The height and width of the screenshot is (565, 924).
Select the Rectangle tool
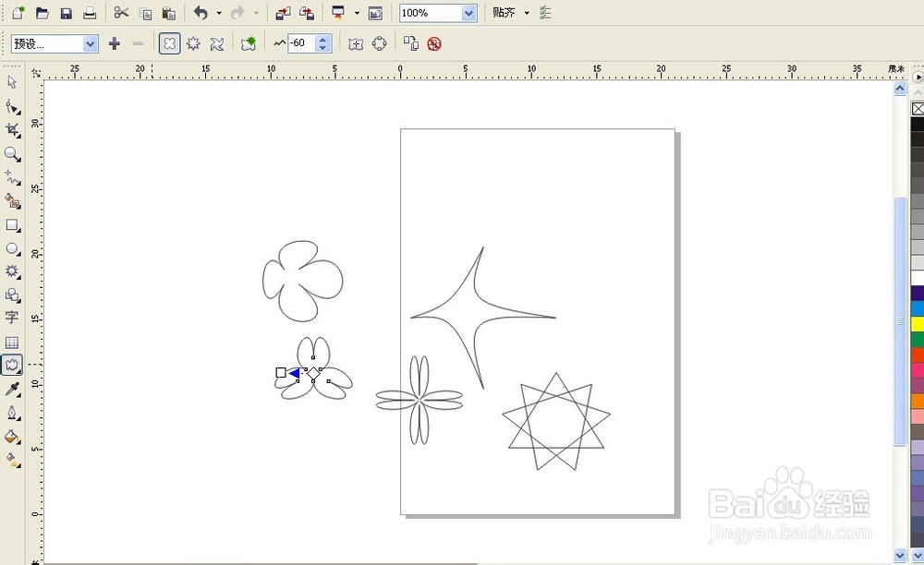(x=12, y=225)
